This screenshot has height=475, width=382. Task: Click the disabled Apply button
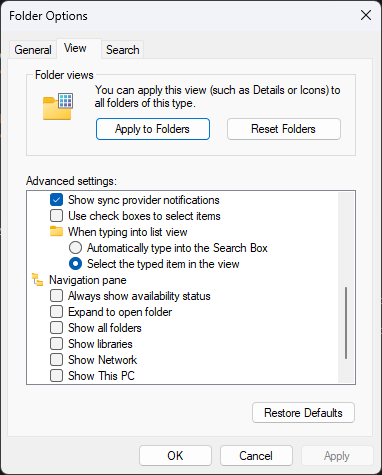(337, 455)
